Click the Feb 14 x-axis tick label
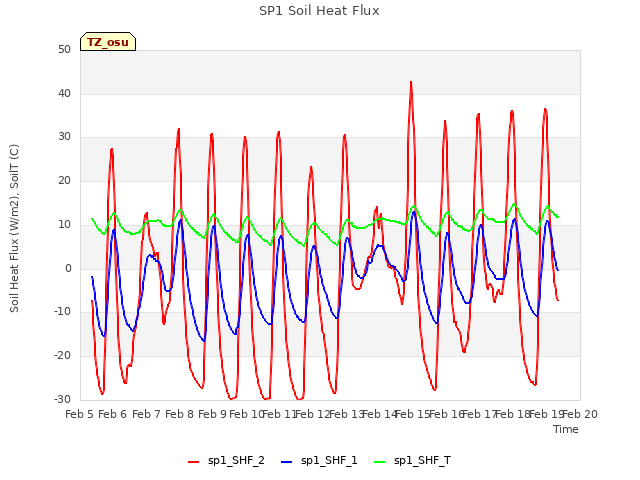 (x=380, y=414)
